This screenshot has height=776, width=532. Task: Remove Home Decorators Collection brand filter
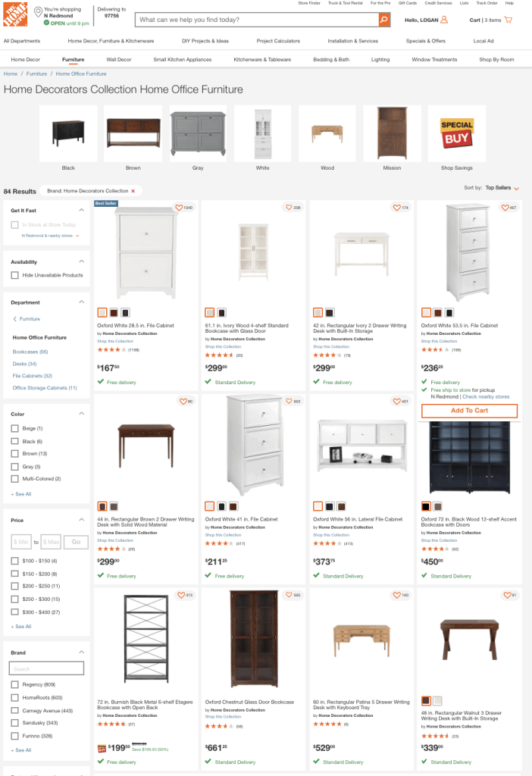click(133, 191)
